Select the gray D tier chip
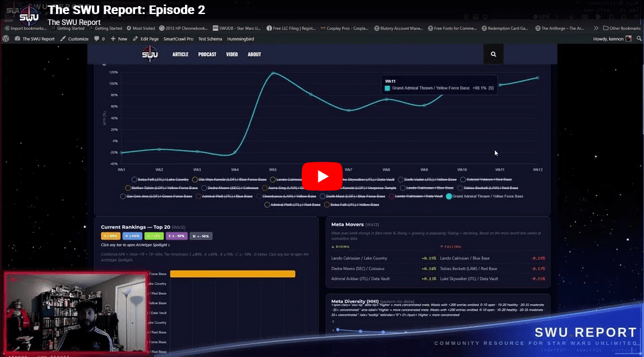The height and width of the screenshot is (357, 644). (201, 236)
